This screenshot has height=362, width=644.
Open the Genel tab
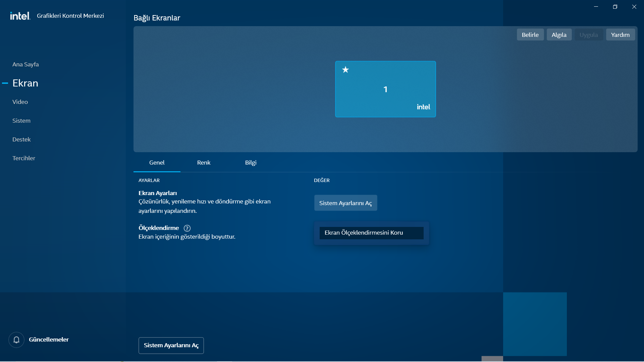pos(157,163)
